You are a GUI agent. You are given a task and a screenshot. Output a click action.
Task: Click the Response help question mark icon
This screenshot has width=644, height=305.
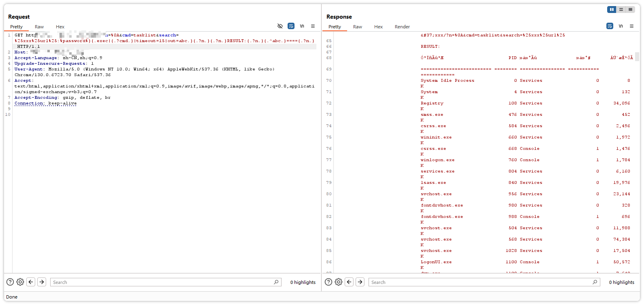point(328,282)
